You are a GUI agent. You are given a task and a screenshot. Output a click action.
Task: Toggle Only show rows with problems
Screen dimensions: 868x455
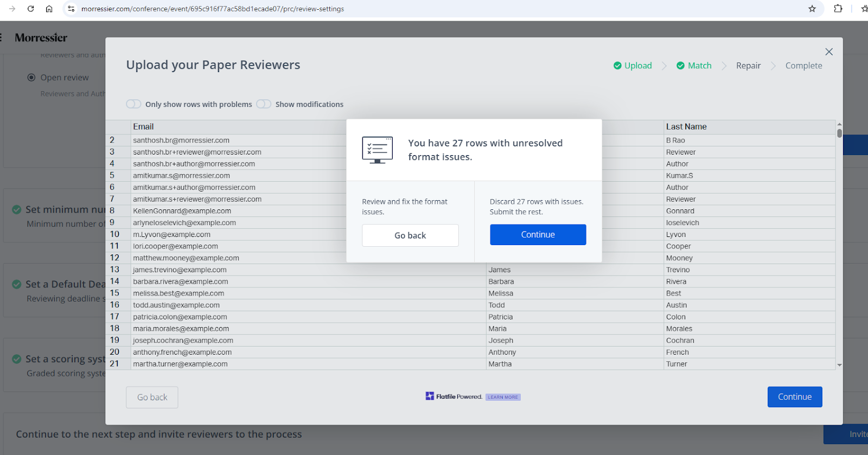point(133,104)
